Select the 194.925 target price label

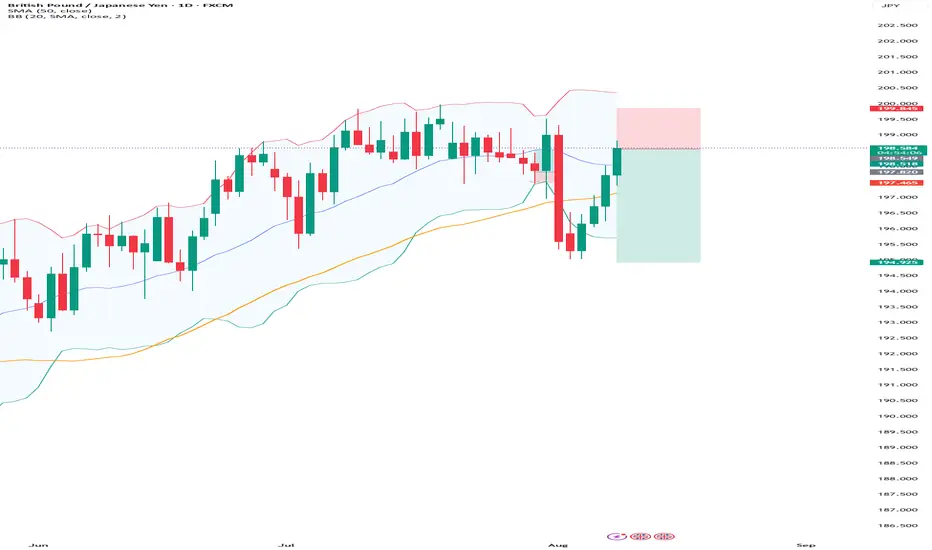coord(896,262)
